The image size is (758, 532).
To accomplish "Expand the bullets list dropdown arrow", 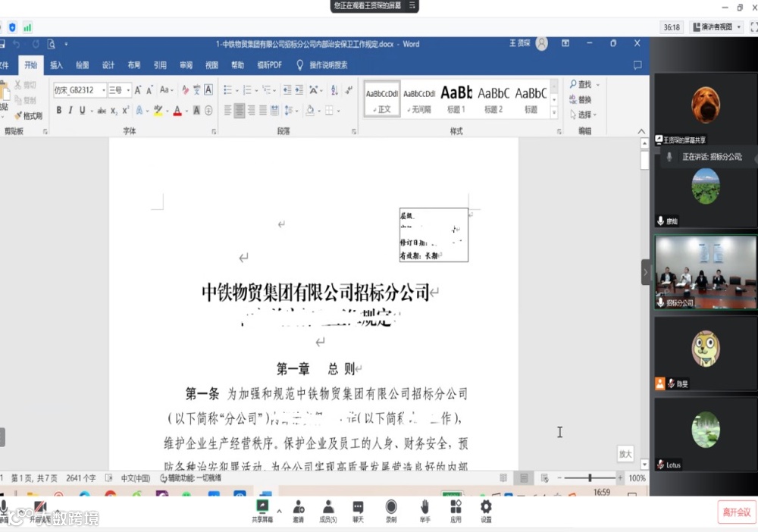I will coord(236,90).
